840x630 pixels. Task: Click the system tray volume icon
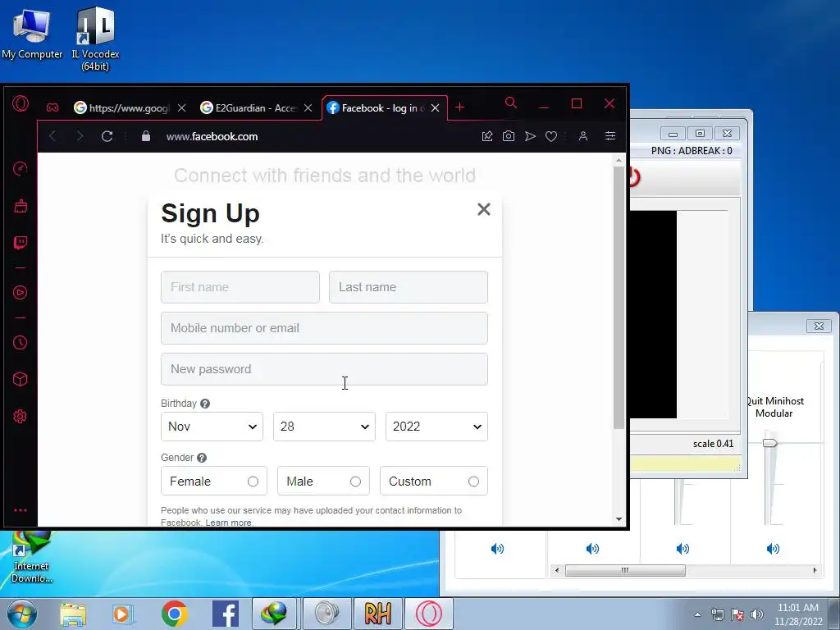click(x=756, y=614)
